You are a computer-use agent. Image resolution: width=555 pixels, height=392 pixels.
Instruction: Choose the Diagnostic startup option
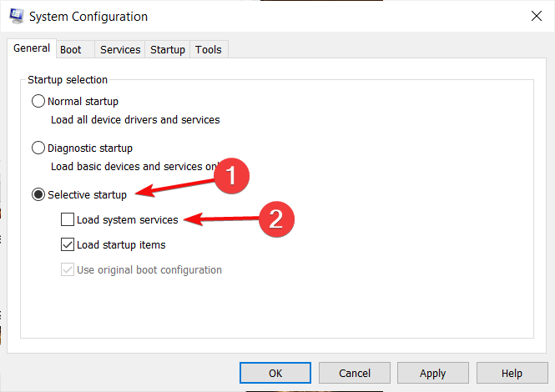pos(38,148)
